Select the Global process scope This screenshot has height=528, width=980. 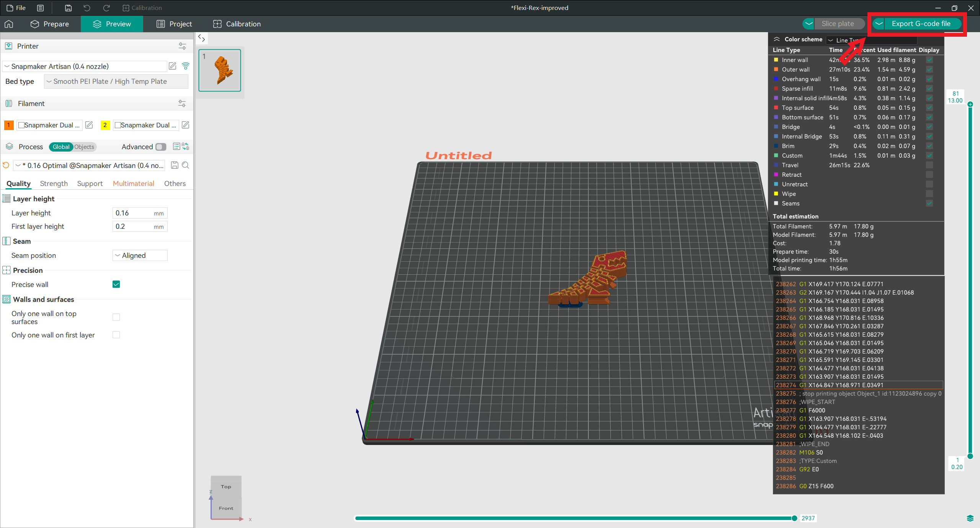click(x=61, y=147)
